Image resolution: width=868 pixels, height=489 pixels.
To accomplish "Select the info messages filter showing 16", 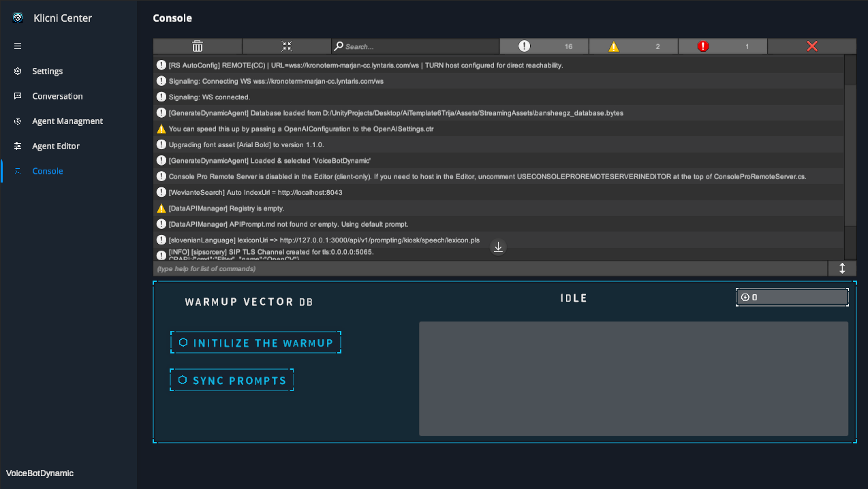I will pos(544,46).
